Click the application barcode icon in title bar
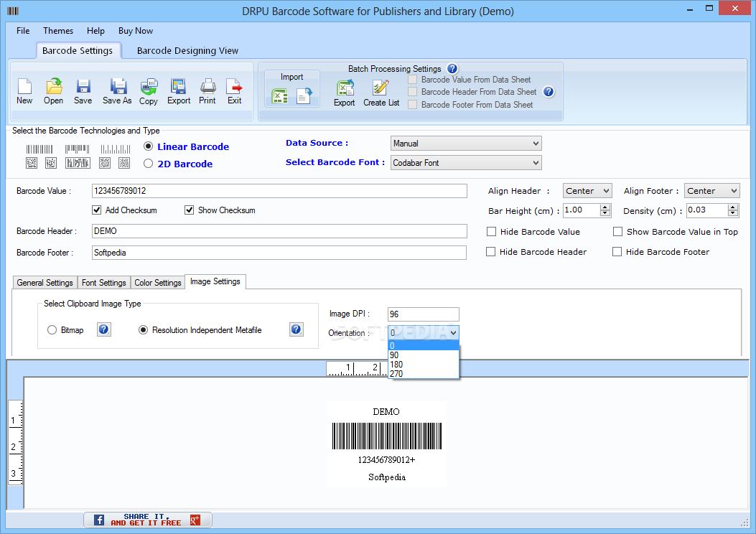Image resolution: width=756 pixels, height=534 pixels. click(13, 11)
